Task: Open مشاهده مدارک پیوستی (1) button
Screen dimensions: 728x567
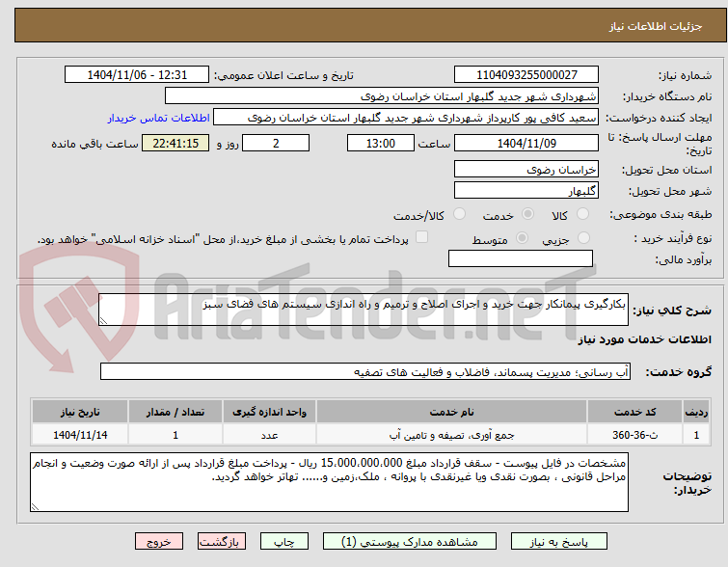Action: pyautogui.click(x=410, y=542)
